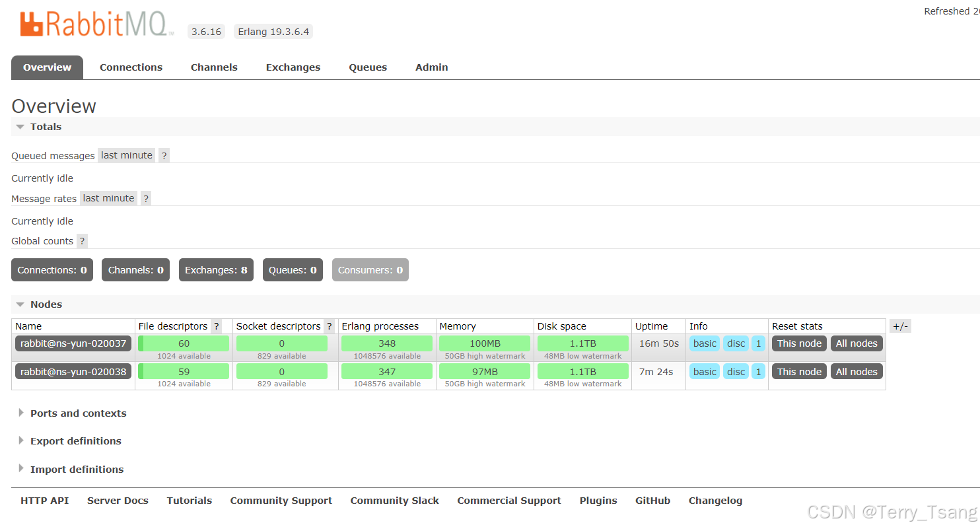Click info tag 1 for node ns-yun-020038
Viewport: 980px width, 529px height.
[758, 372]
